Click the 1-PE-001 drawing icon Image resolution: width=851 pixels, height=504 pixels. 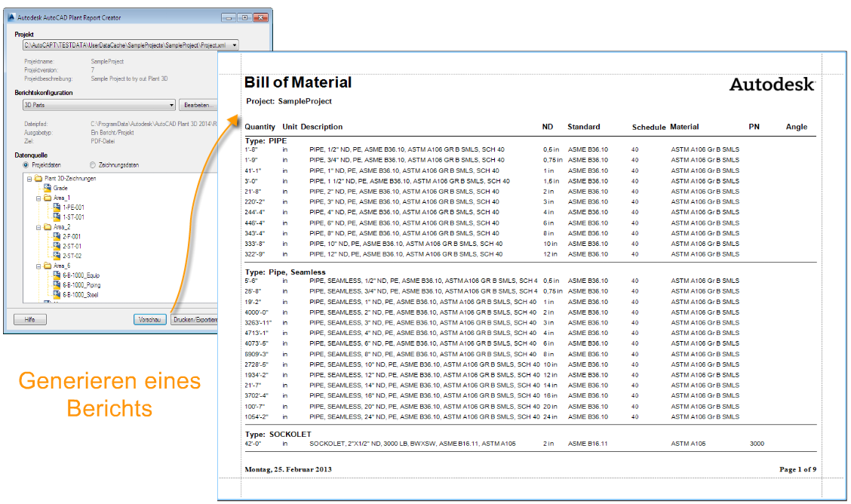[x=57, y=207]
